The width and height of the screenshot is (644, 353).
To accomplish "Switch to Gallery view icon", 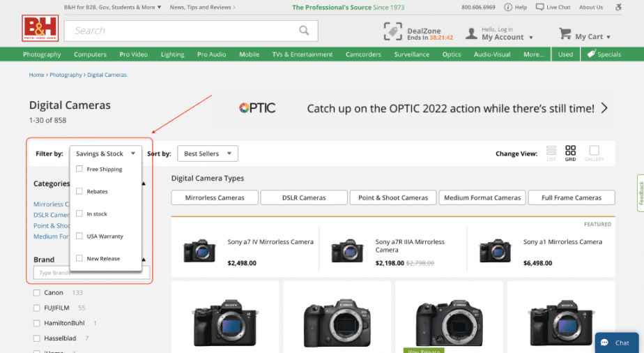I will (x=594, y=151).
